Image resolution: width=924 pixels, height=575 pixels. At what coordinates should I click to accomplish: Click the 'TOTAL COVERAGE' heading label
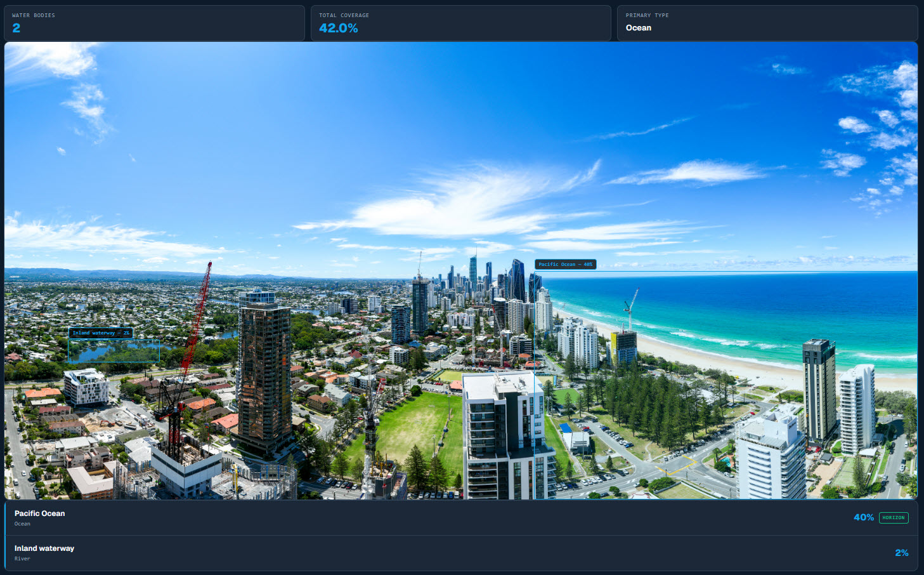(x=344, y=15)
